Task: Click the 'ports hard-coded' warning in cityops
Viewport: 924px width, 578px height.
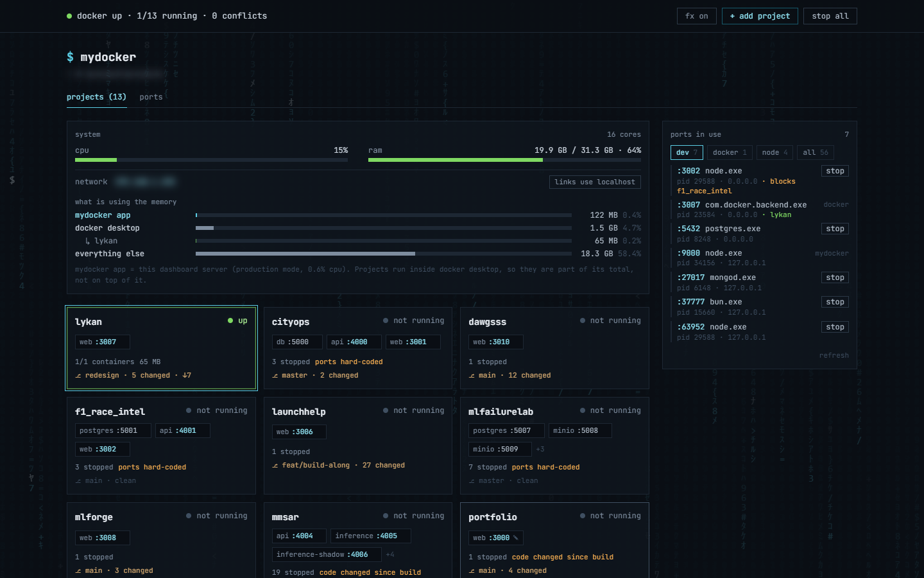Action: [x=348, y=362]
